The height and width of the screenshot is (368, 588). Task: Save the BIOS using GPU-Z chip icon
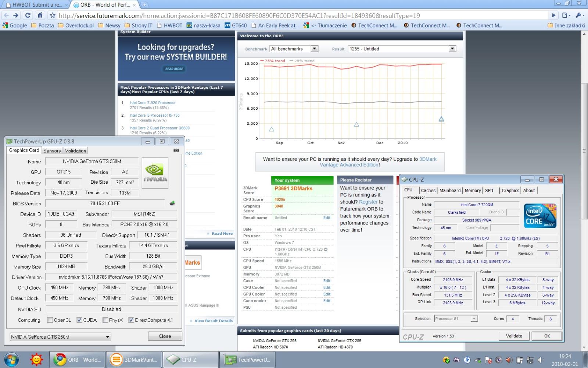pyautogui.click(x=172, y=203)
